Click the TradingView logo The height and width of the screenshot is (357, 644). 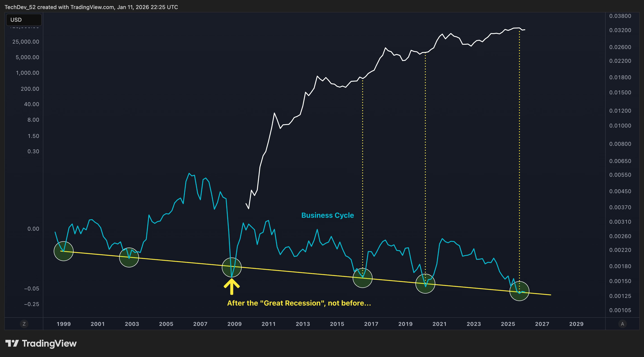click(x=41, y=343)
